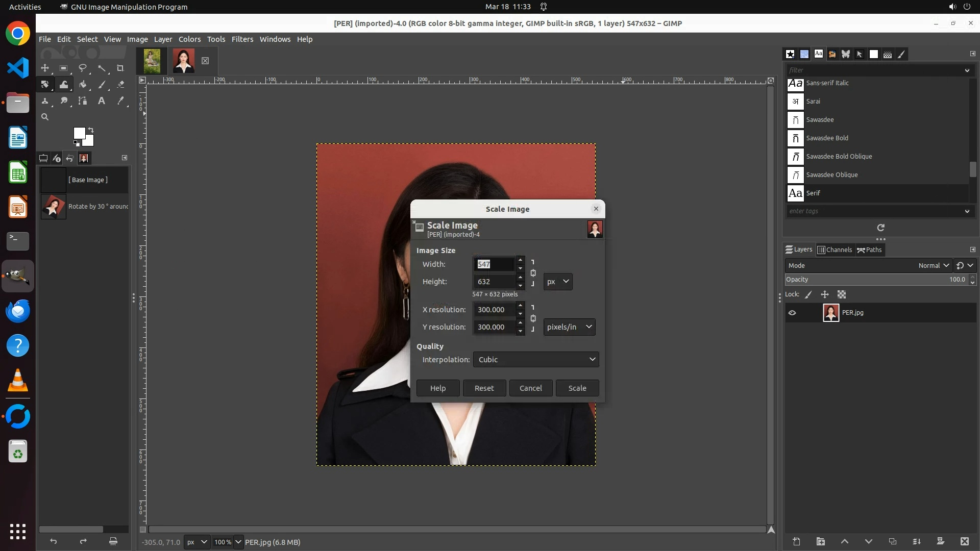Activate the Eraser tool
980x551 pixels.
coord(120,85)
